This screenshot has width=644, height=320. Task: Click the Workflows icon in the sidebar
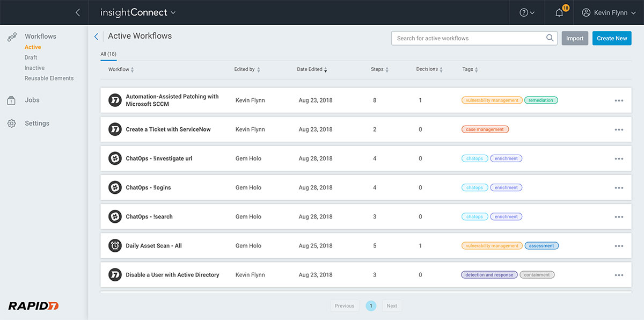point(11,37)
